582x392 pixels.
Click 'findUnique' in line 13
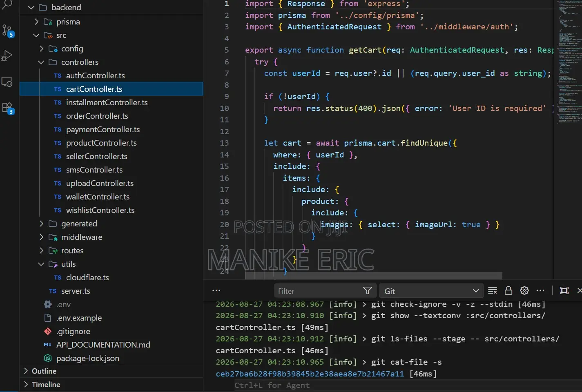424,143
